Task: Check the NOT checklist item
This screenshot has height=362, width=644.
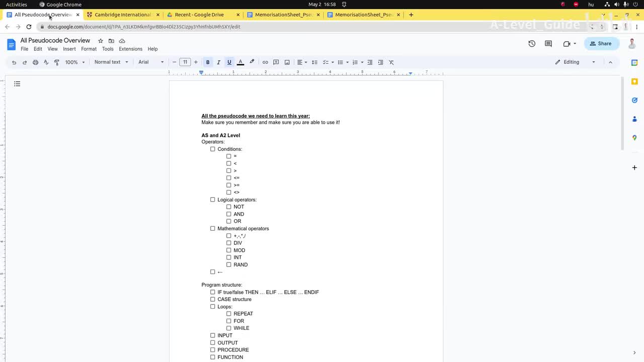Action: point(228,207)
